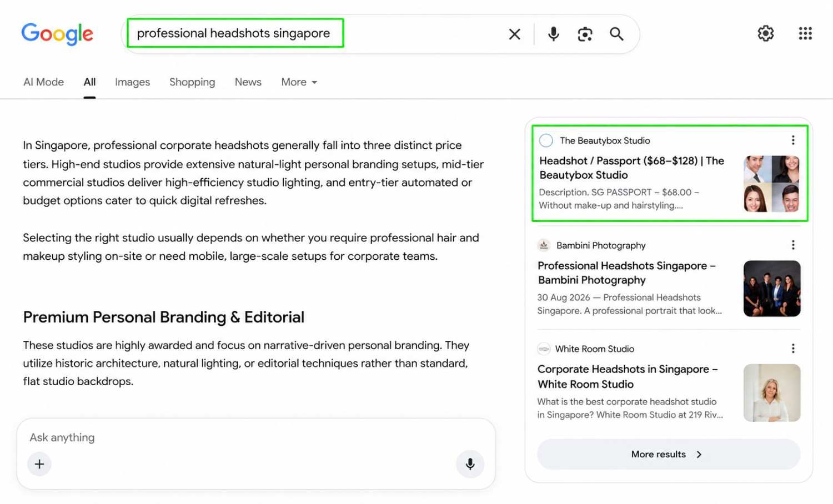The height and width of the screenshot is (504, 833).
Task: Open Search by image (Lens) icon
Action: pyautogui.click(x=585, y=34)
